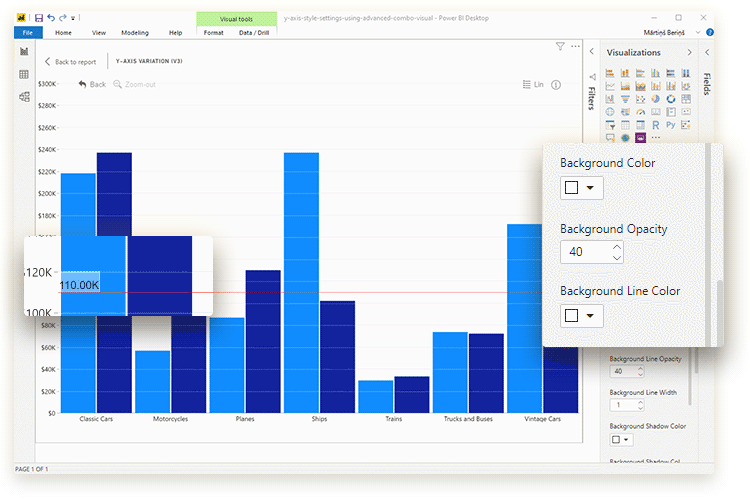Expand the Filters pane with its chevron
The width and height of the screenshot is (750, 500).
pyautogui.click(x=592, y=51)
